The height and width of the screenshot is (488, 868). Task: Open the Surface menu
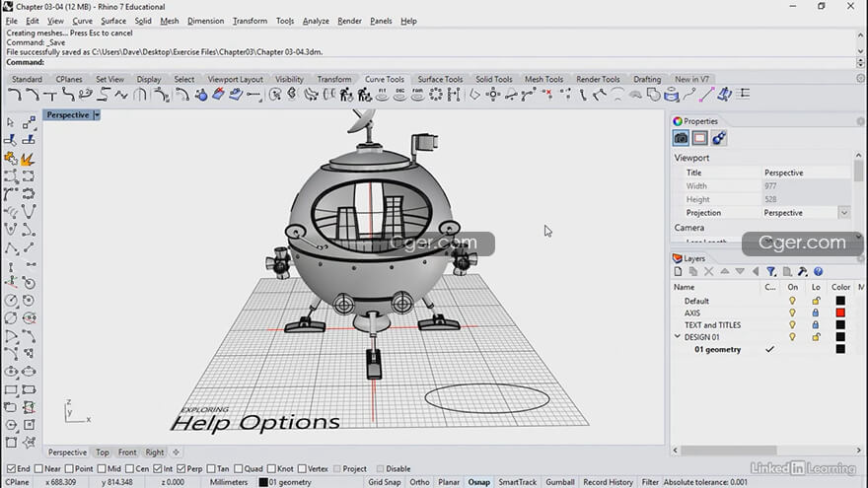coord(113,21)
